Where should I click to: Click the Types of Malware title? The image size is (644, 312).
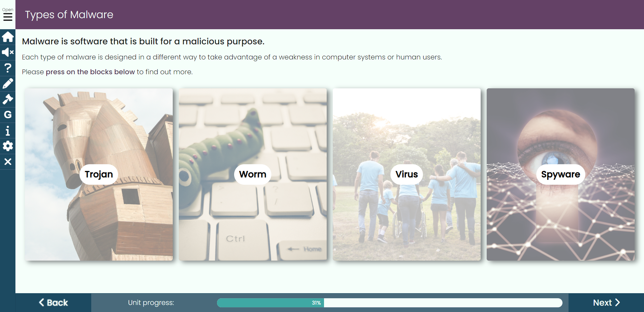(69, 15)
